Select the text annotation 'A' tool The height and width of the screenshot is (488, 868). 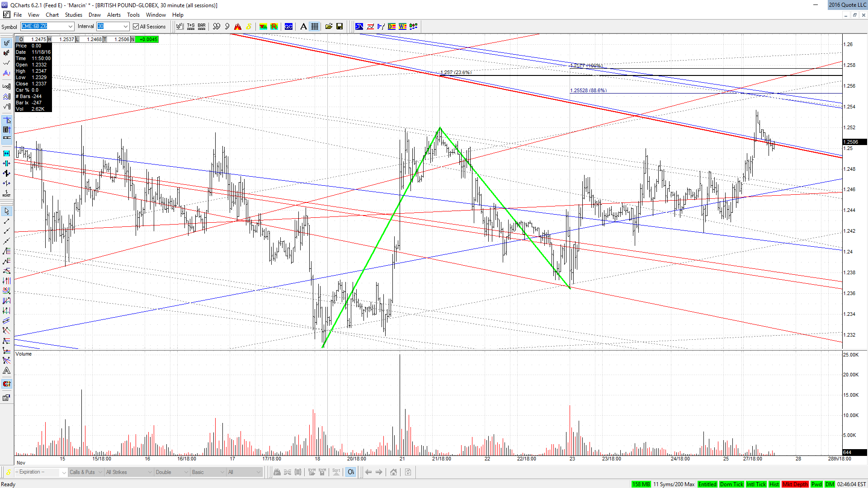coord(303,27)
